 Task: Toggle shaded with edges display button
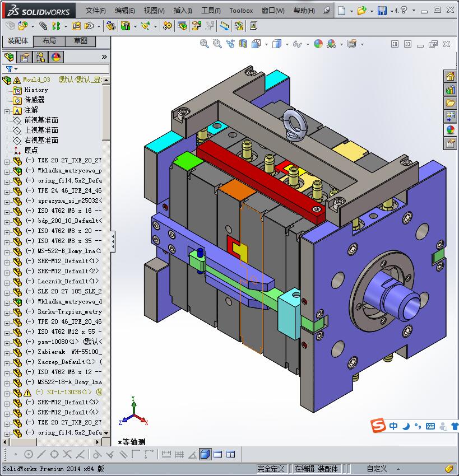click(205, 454)
